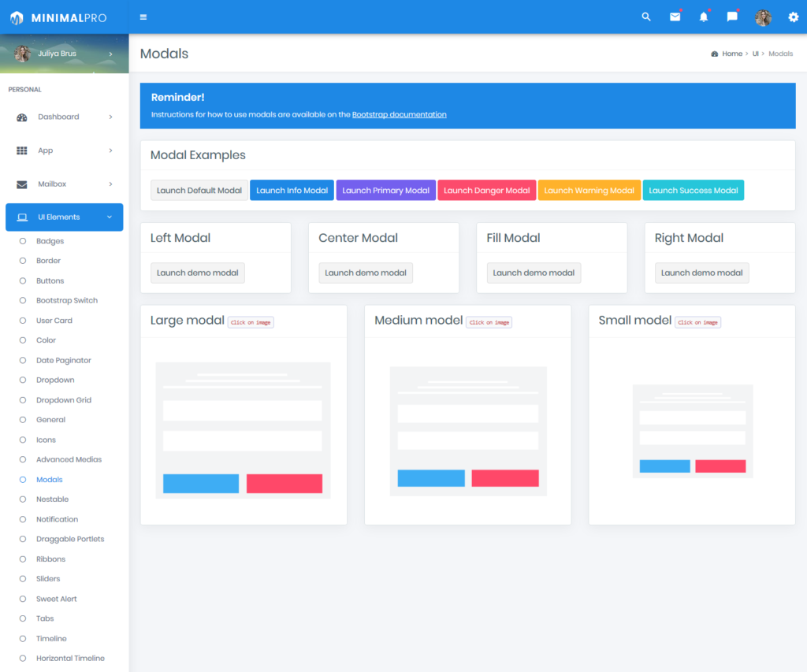Go to Home in breadcrumb
This screenshot has height=672, width=807.
click(x=732, y=54)
